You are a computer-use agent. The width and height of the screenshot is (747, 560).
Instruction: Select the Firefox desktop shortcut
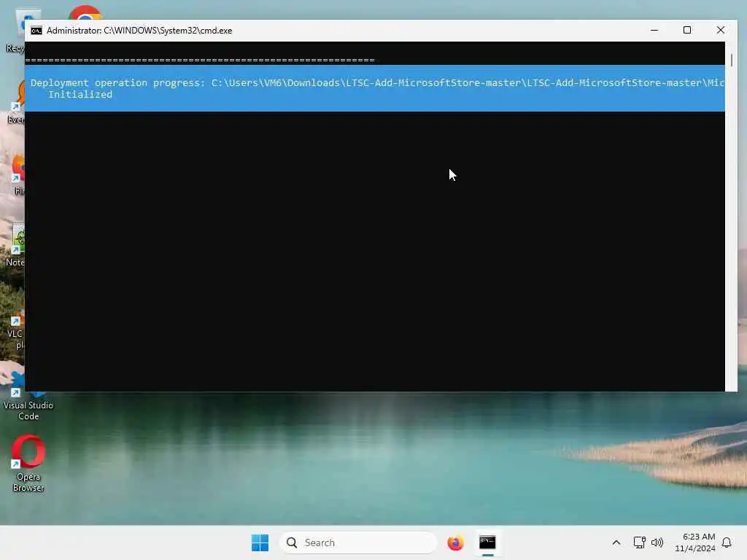(x=18, y=174)
